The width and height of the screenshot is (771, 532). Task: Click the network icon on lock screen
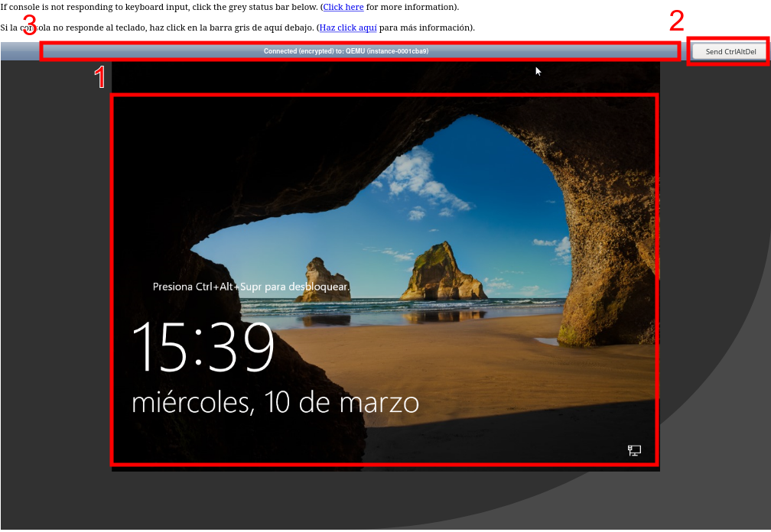[x=634, y=450]
